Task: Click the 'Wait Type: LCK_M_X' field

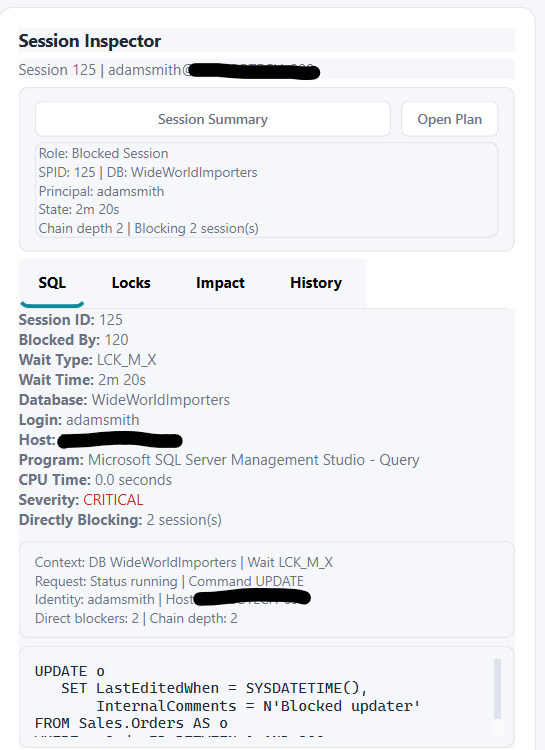Action: click(x=88, y=360)
